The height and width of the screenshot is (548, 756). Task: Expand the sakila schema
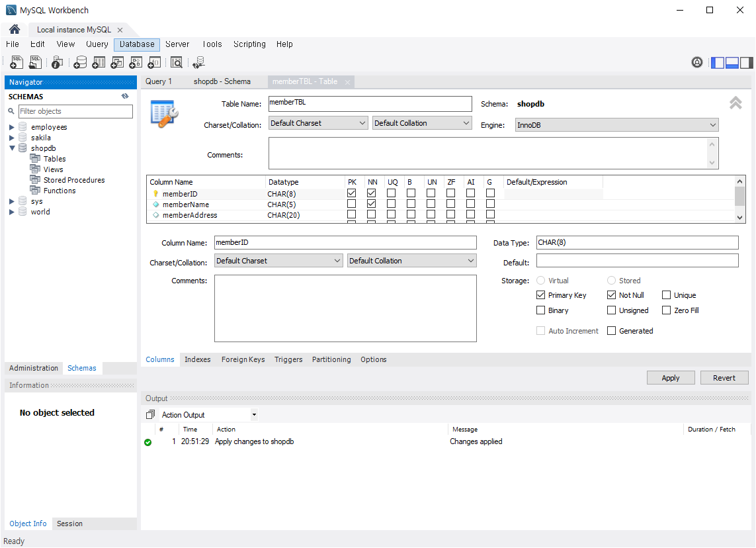coord(11,138)
